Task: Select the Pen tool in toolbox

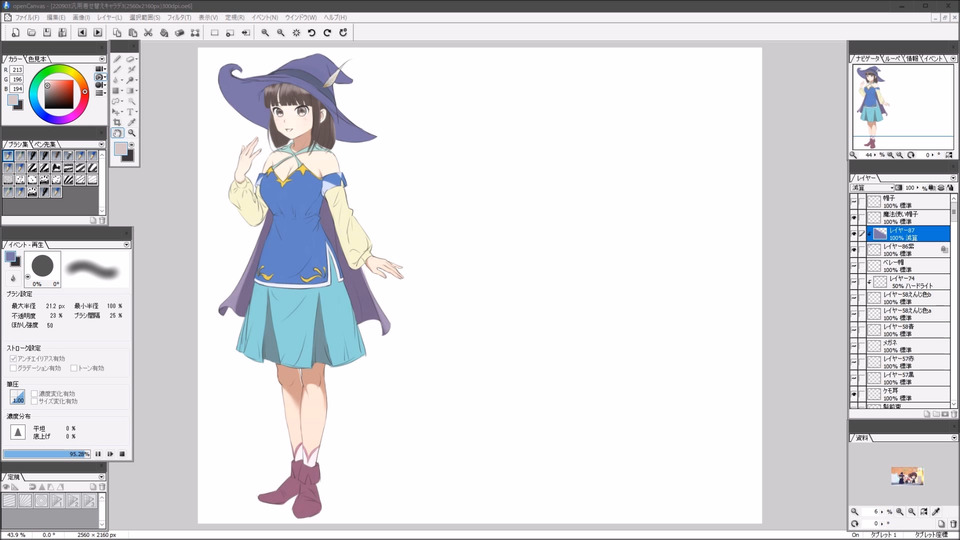Action: (117, 59)
